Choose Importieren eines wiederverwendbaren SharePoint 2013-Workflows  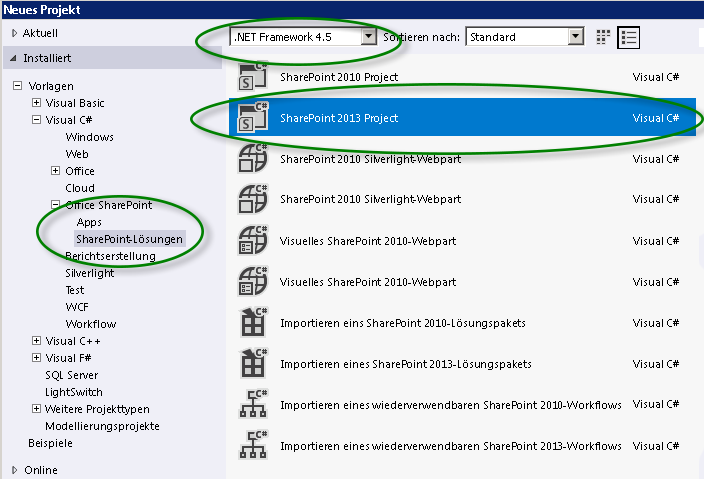click(451, 446)
